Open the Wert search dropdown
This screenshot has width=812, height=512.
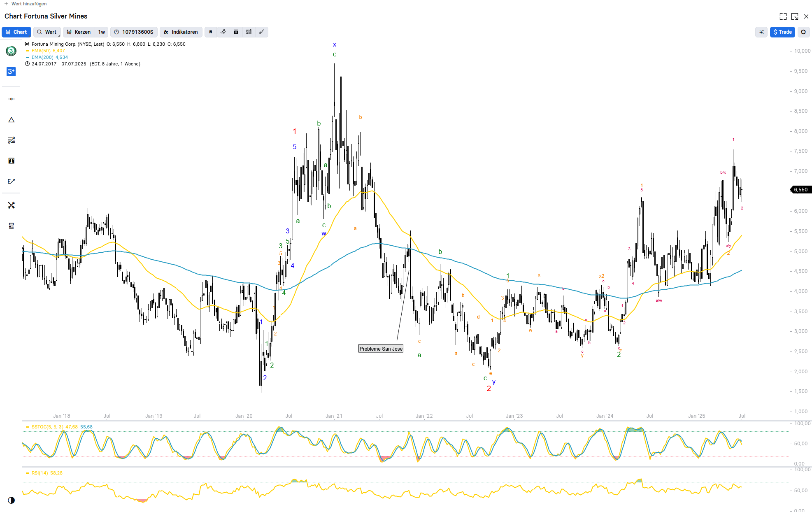click(x=47, y=32)
